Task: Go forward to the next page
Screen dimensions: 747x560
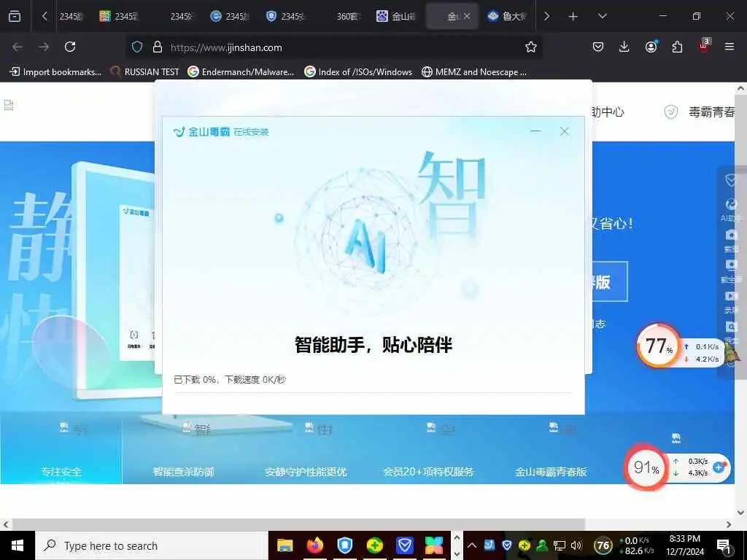Action: [x=44, y=47]
